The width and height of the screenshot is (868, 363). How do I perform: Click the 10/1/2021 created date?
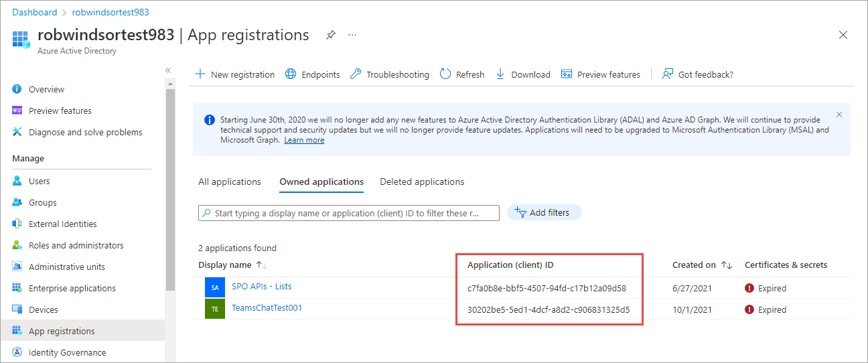[692, 309]
